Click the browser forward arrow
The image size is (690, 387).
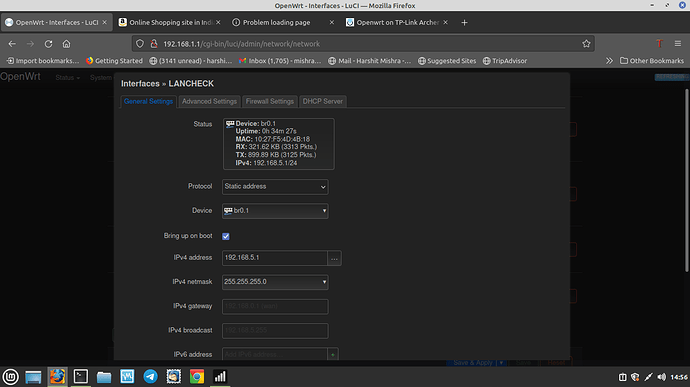click(30, 44)
